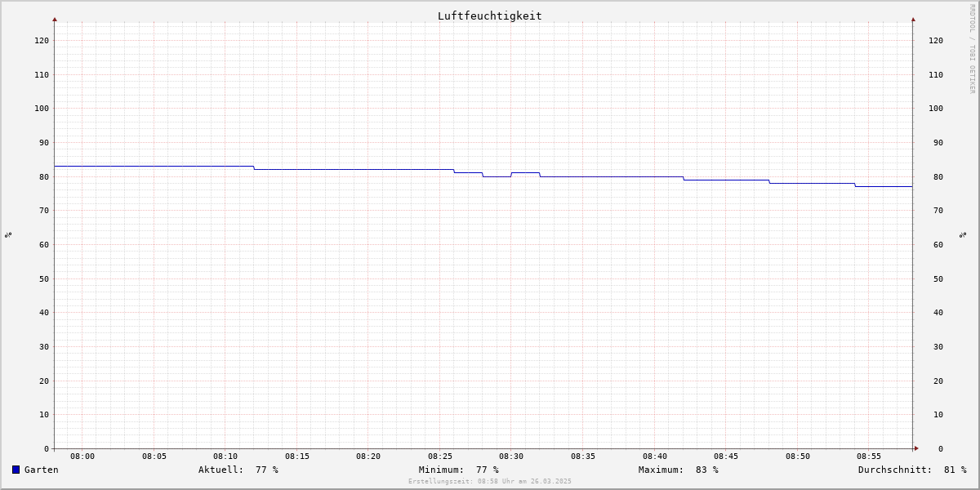This screenshot has width=980, height=490.
Task: Click the Aktuell: 77 % value
Action: coord(238,470)
